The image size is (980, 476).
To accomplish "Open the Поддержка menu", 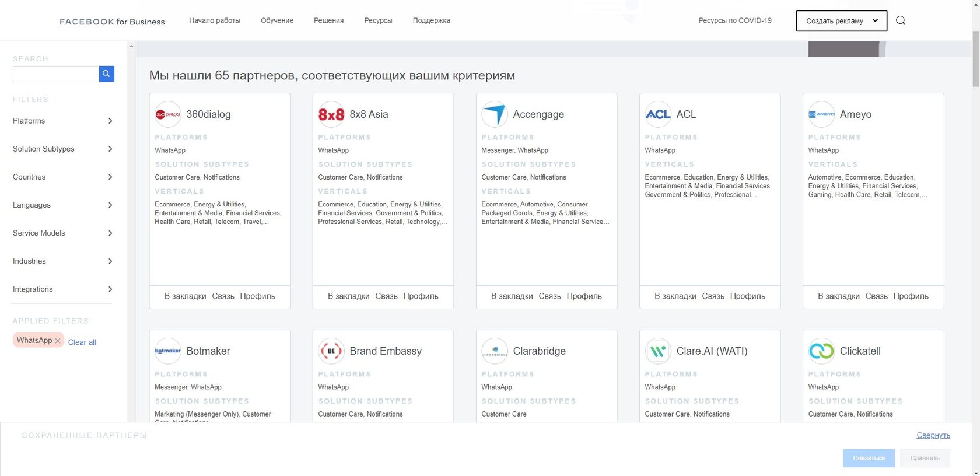I will pos(432,20).
